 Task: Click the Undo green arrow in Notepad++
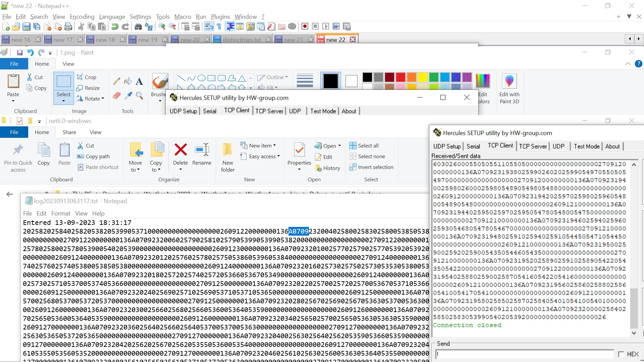pos(115,26)
